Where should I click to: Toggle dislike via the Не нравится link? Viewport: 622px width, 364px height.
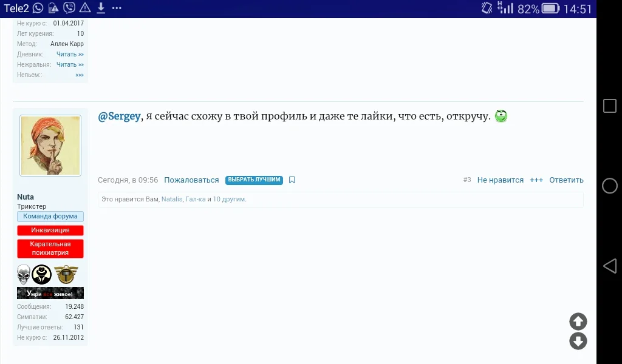(x=499, y=180)
